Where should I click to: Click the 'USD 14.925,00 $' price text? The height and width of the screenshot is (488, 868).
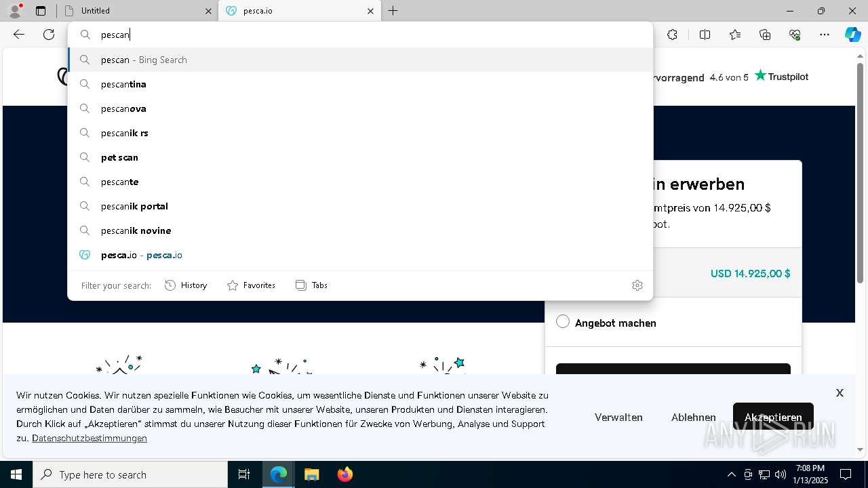tap(750, 274)
